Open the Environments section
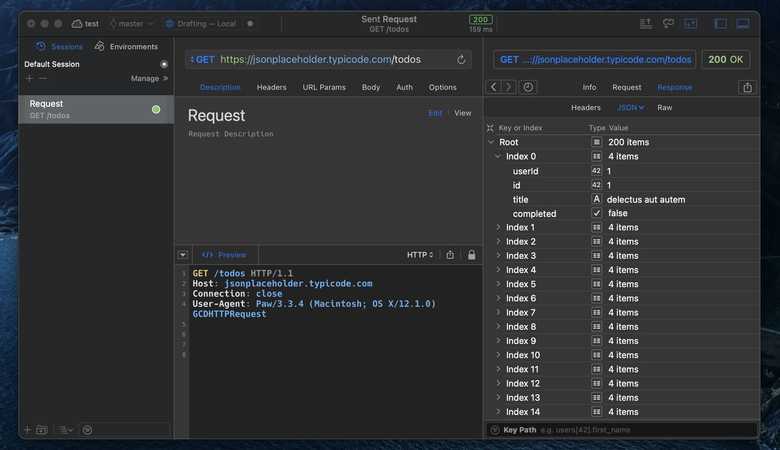This screenshot has height=450, width=780. click(x=126, y=46)
